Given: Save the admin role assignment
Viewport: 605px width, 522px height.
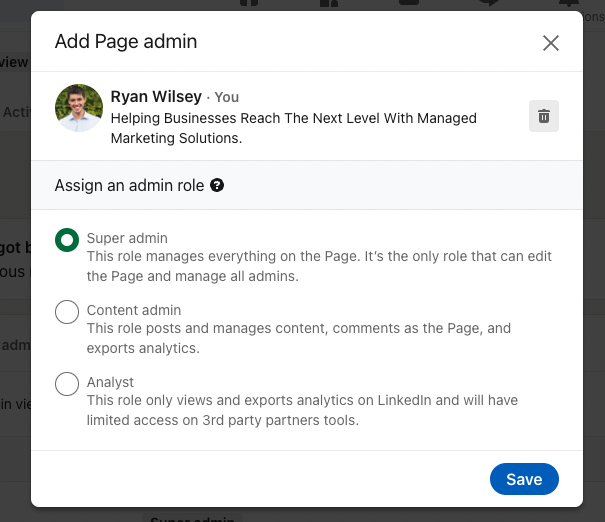Looking at the screenshot, I should tap(523, 479).
